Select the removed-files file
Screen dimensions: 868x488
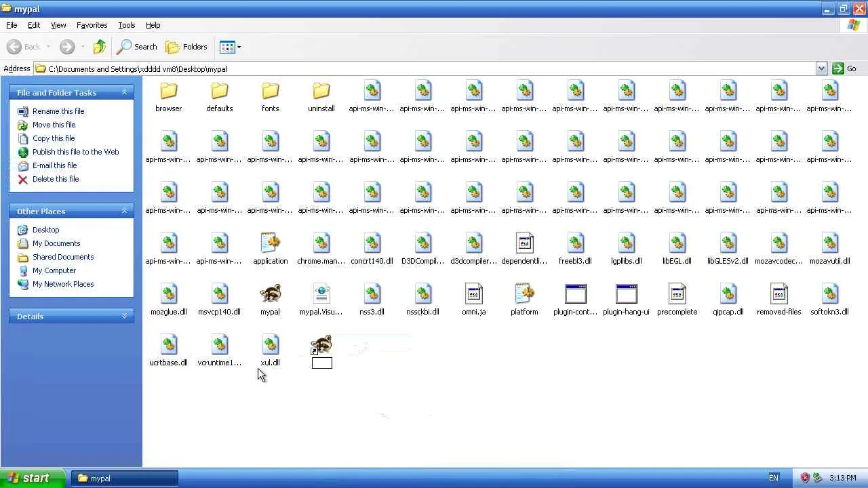778,300
